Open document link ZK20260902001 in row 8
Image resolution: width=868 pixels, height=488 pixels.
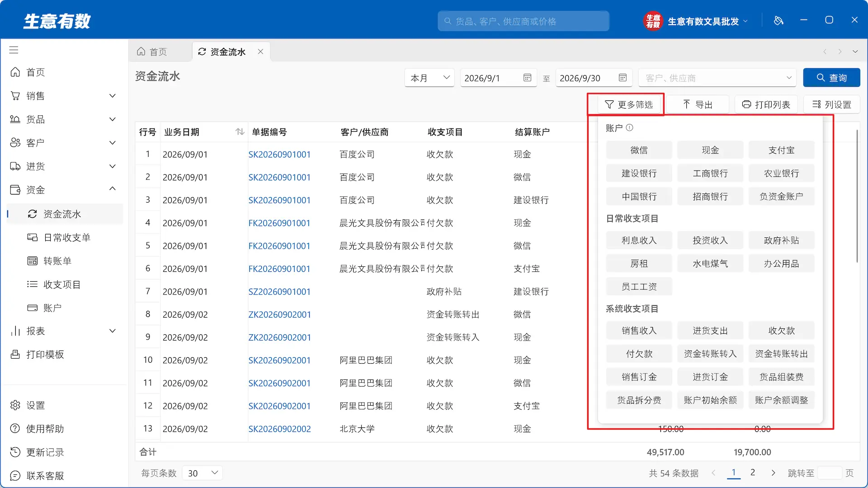[x=279, y=315]
